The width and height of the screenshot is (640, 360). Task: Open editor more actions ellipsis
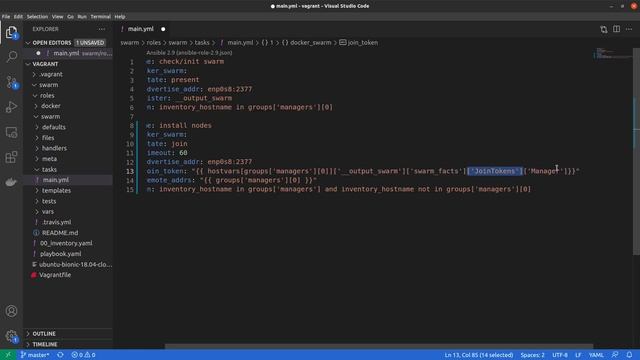tap(629, 29)
